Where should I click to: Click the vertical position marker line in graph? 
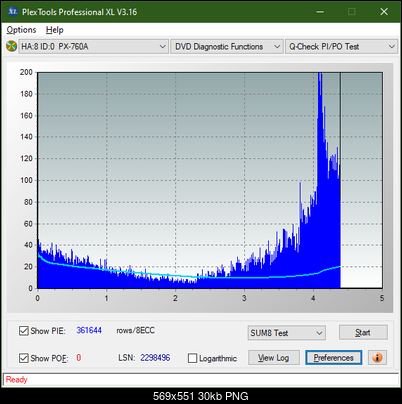pos(340,180)
